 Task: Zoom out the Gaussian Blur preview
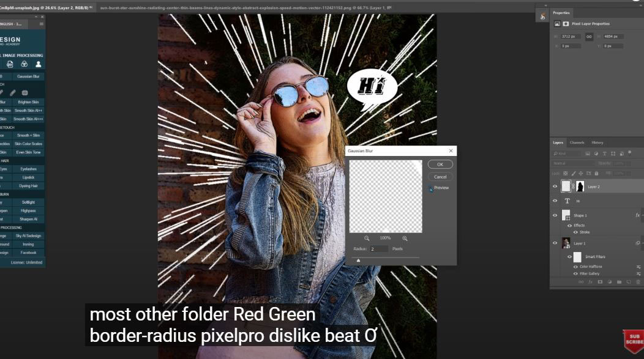[x=366, y=238]
